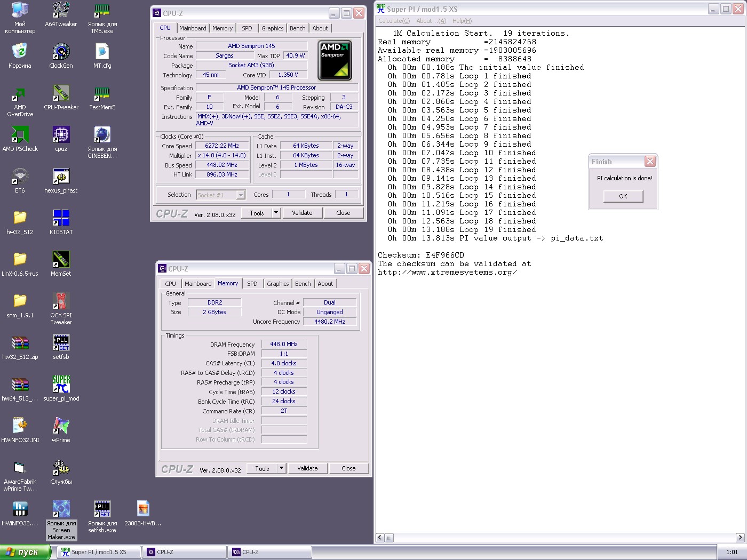
Task: Expand the Socket #1 selection dropdown
Action: (x=241, y=195)
